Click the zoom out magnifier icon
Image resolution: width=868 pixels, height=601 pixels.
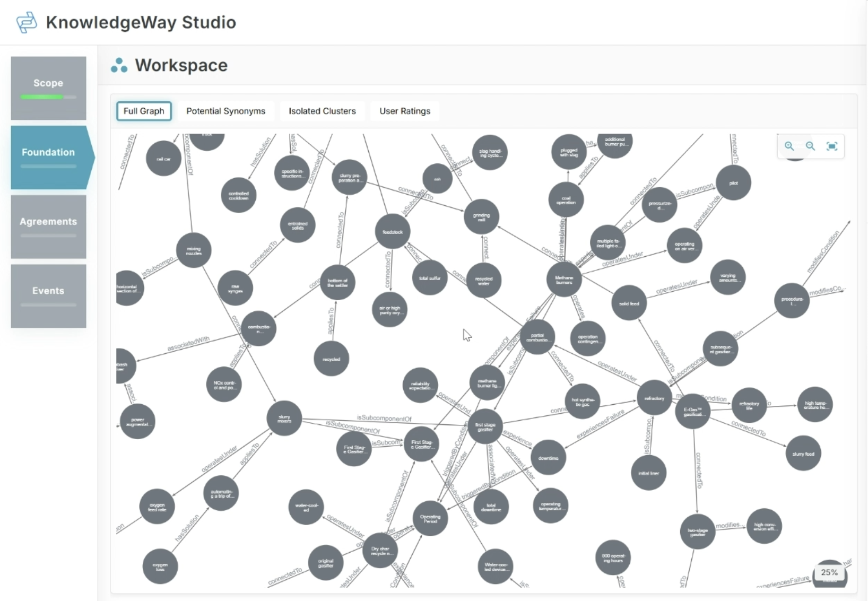tap(810, 146)
